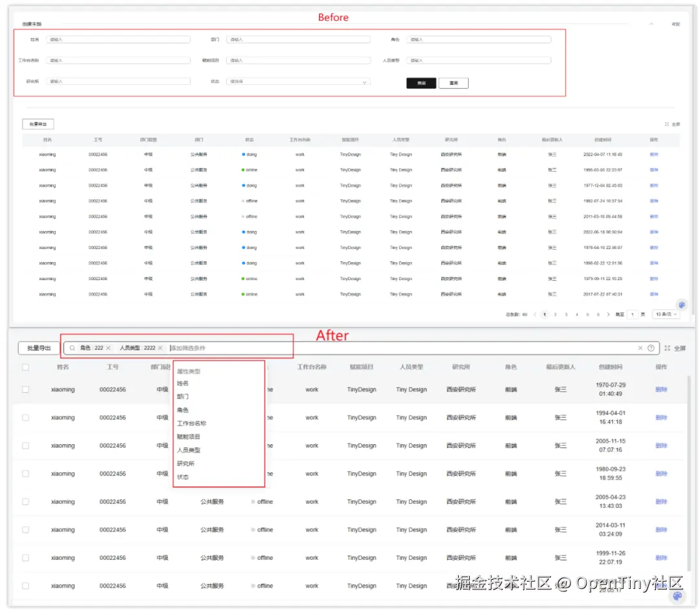Check the row dated 2005-04-23 13:43:03
700x609 pixels.
pos(25,502)
